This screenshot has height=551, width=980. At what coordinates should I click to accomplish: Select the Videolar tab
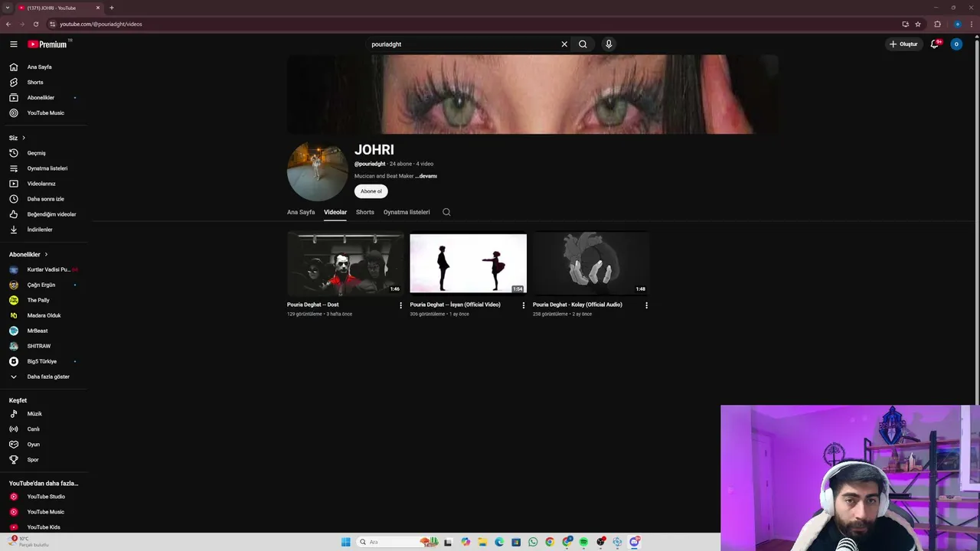coord(335,212)
